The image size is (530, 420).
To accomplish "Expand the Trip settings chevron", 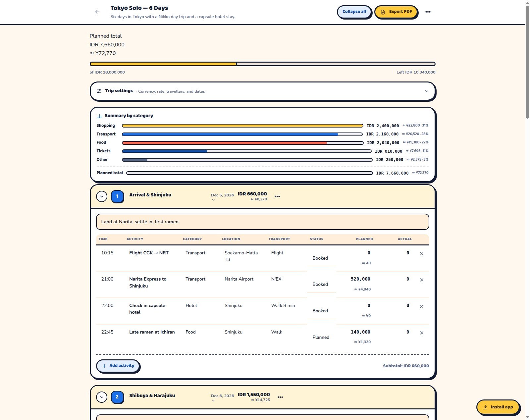I will pyautogui.click(x=427, y=91).
